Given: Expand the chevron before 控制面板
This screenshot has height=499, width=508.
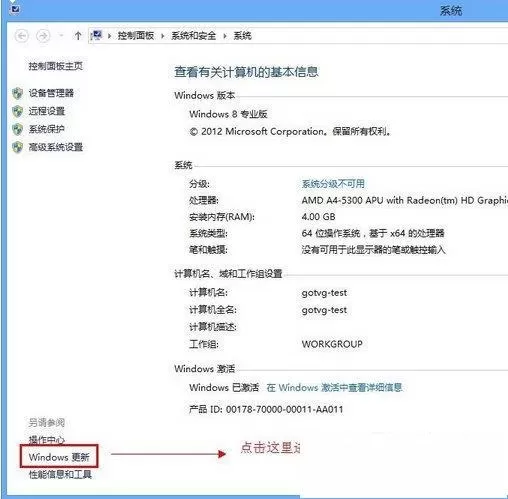Looking at the screenshot, I should (109, 36).
